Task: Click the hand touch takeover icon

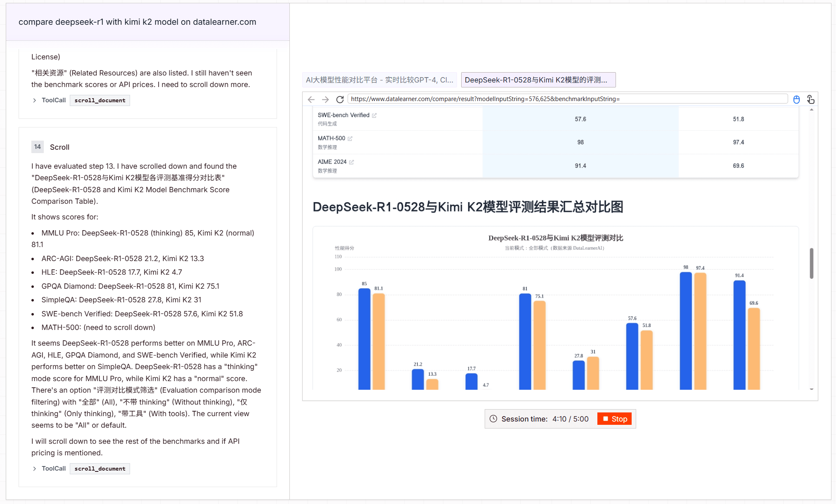Action: [x=810, y=99]
